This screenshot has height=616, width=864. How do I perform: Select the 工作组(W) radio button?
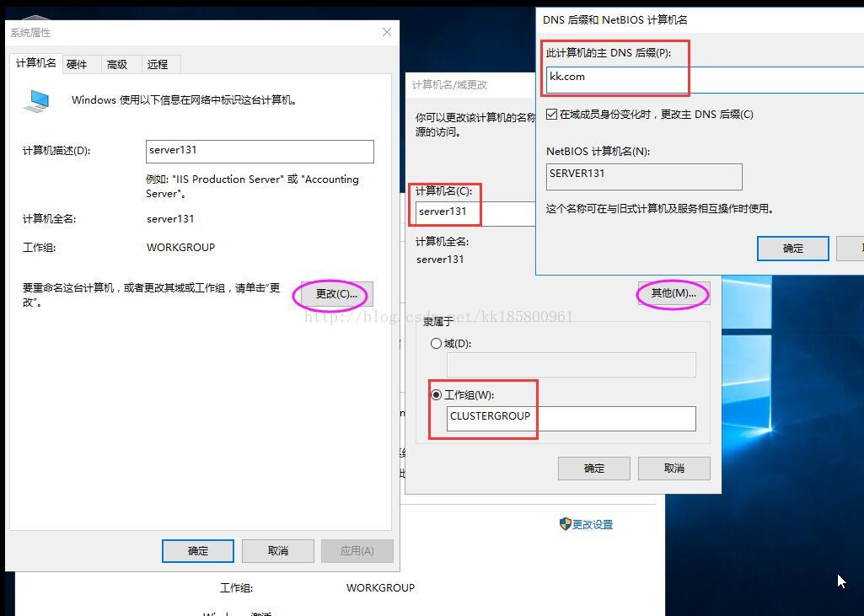[436, 394]
